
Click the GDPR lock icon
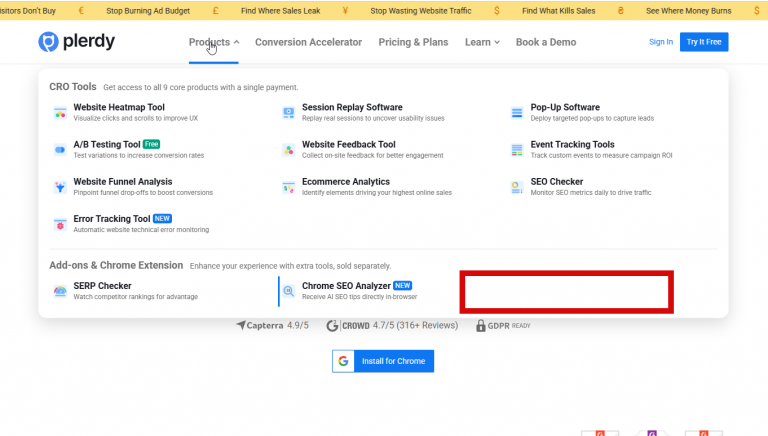(480, 325)
